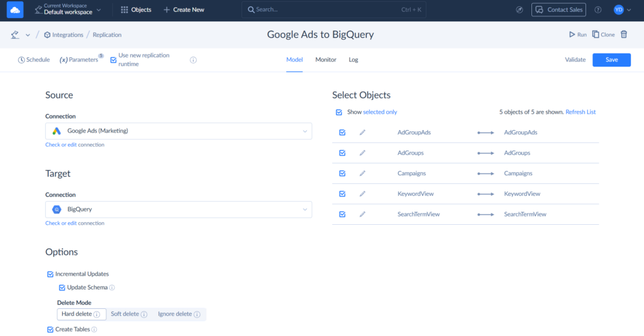Toggle Update Schema checkbox
644x336 pixels.
62,288
